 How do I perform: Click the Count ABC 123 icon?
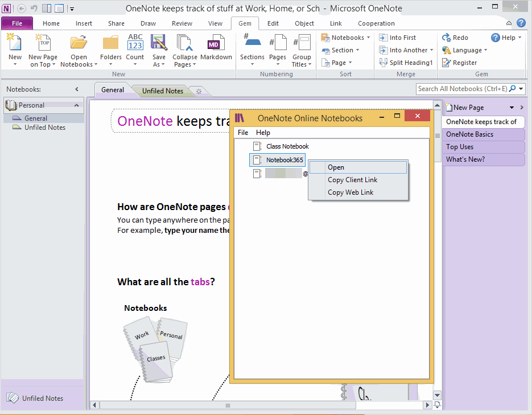pos(135,43)
